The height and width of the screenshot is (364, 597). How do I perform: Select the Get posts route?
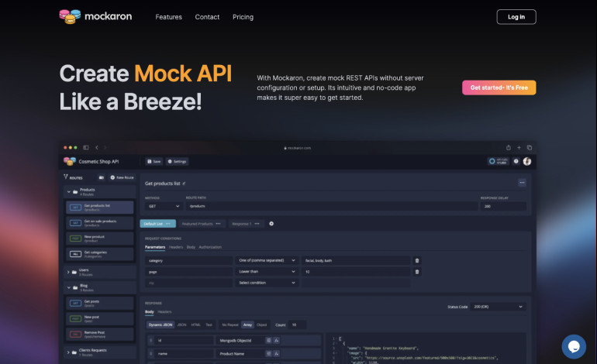100,303
